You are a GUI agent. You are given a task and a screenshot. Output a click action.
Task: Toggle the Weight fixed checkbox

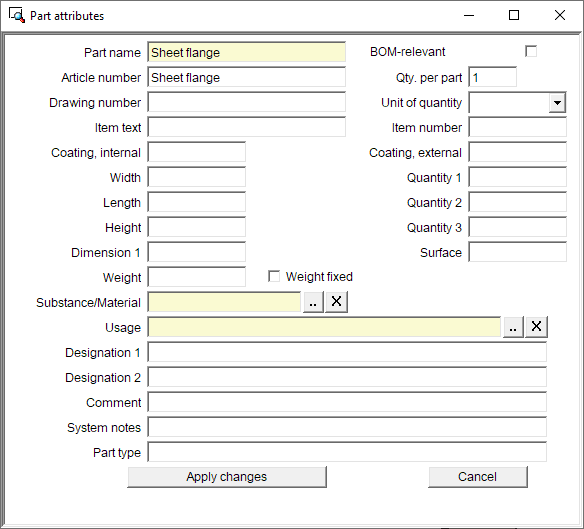tap(274, 276)
